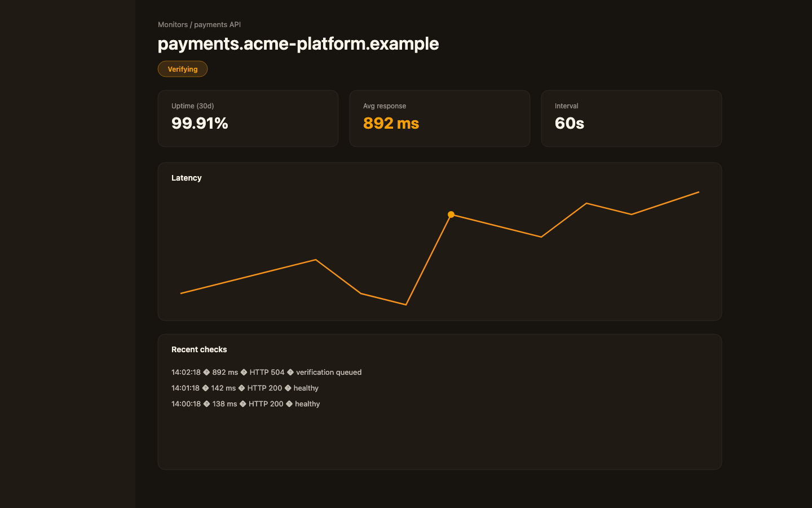Click the "142 ms" response time
This screenshot has width=812, height=508.
pyautogui.click(x=223, y=388)
